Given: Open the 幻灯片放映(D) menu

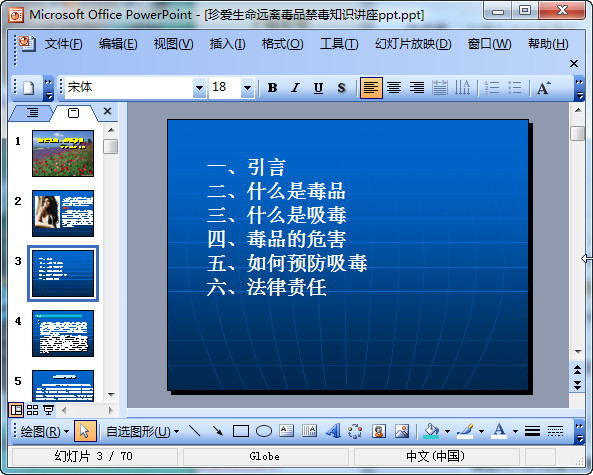Looking at the screenshot, I should click(x=413, y=44).
